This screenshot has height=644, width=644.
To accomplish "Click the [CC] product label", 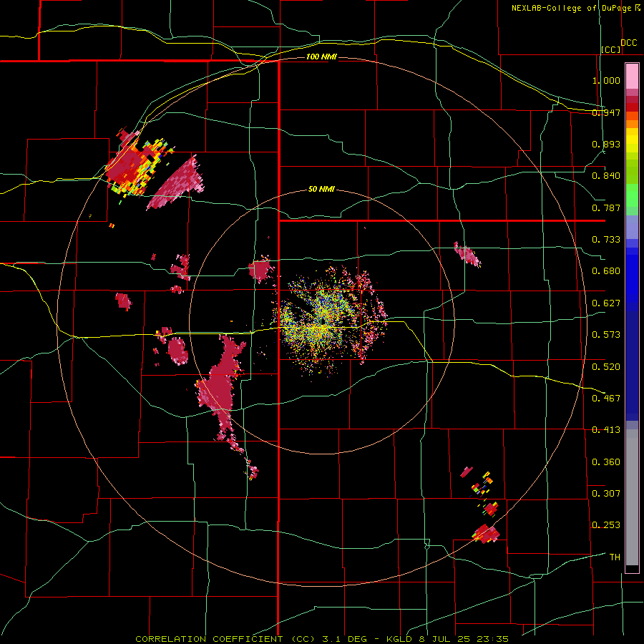I will [x=611, y=49].
